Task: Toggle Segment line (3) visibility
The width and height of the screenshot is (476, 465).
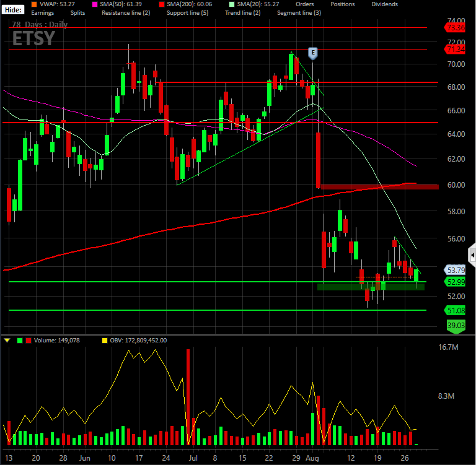Action: (x=299, y=13)
